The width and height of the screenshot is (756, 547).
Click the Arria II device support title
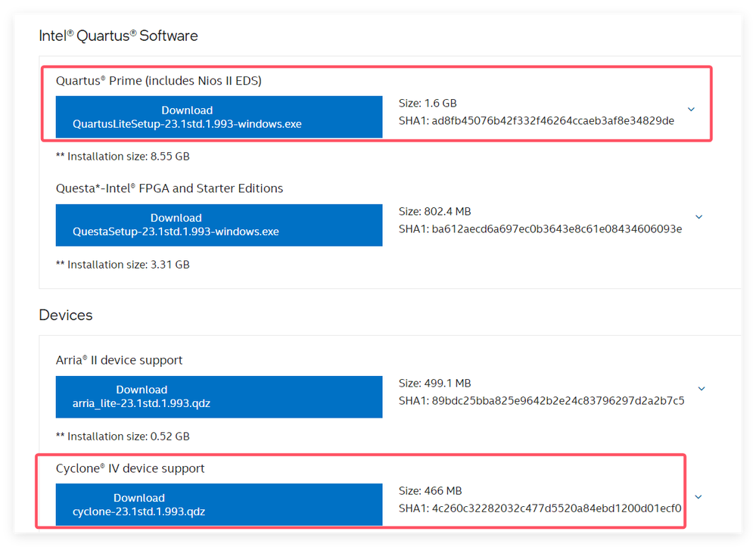(x=120, y=360)
